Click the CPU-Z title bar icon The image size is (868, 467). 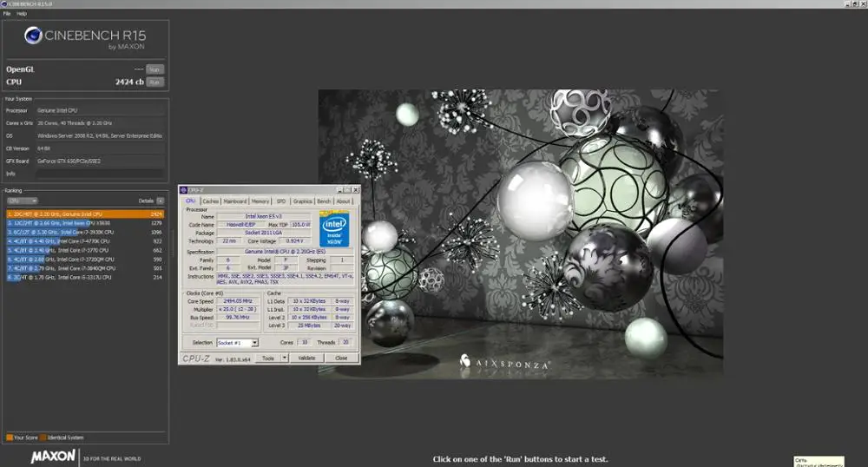[x=182, y=189]
